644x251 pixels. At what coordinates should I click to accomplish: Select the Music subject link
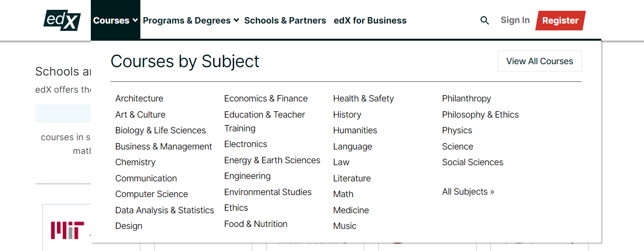[345, 226]
